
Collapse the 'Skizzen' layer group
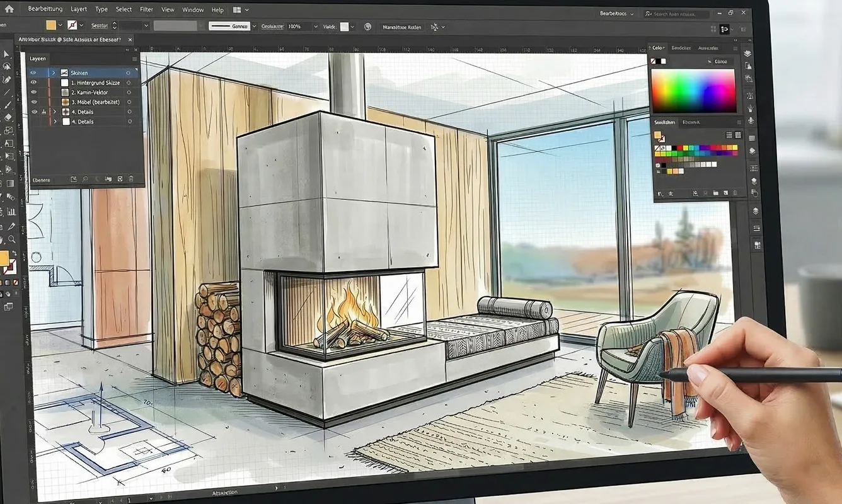click(55, 72)
